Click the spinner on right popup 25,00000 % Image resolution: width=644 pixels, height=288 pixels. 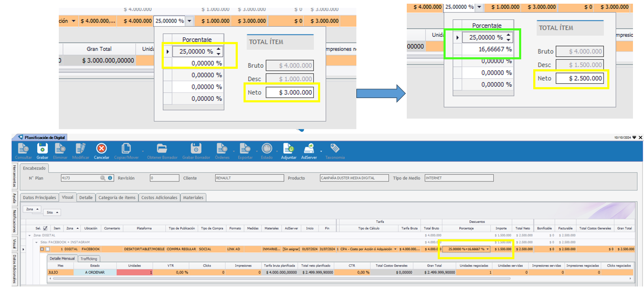click(508, 37)
